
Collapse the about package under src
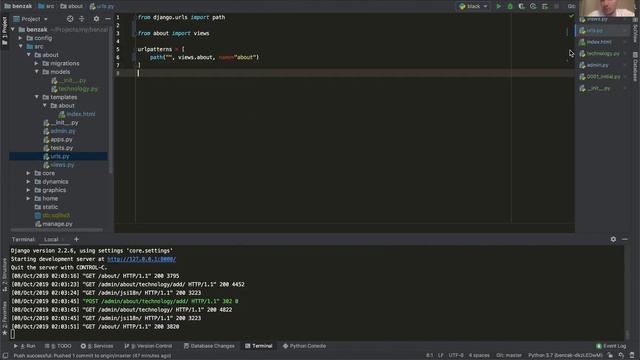coord(29,55)
